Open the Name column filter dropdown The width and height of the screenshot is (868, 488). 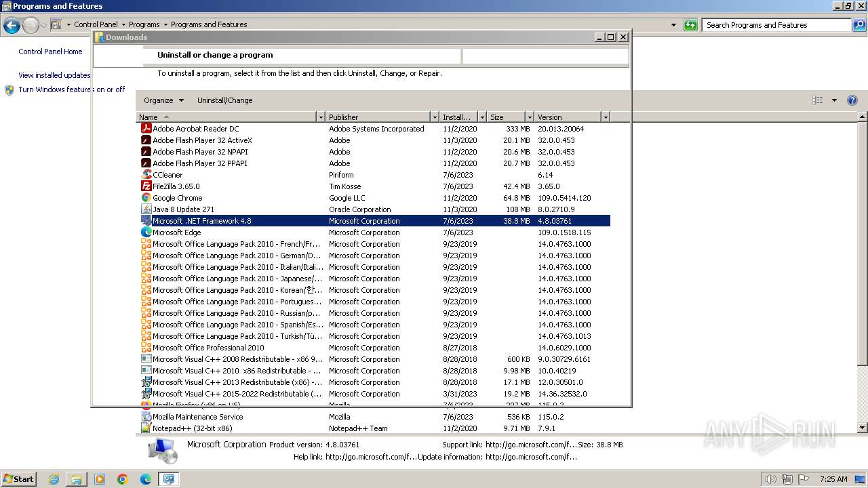coord(321,117)
